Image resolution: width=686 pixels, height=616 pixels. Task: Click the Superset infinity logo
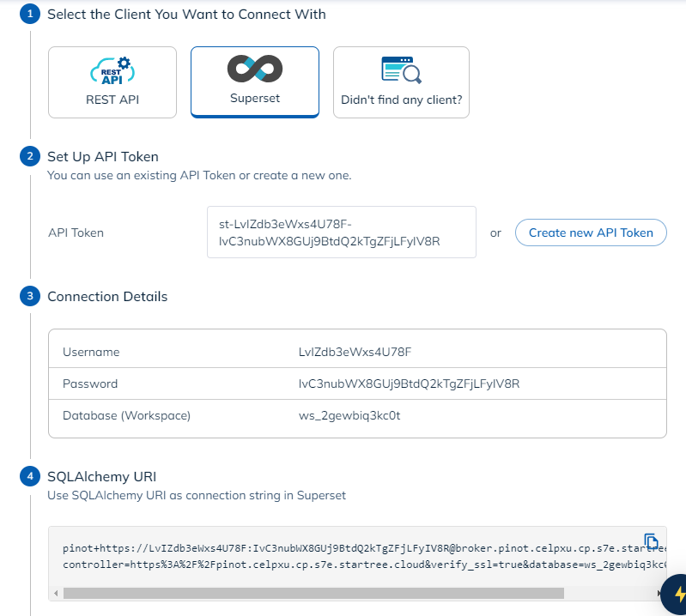(x=254, y=69)
